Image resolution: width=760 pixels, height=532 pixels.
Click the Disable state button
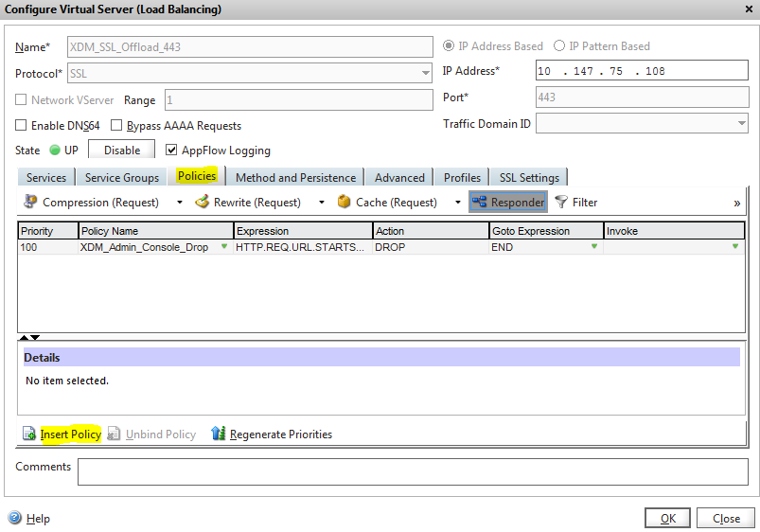(x=121, y=150)
